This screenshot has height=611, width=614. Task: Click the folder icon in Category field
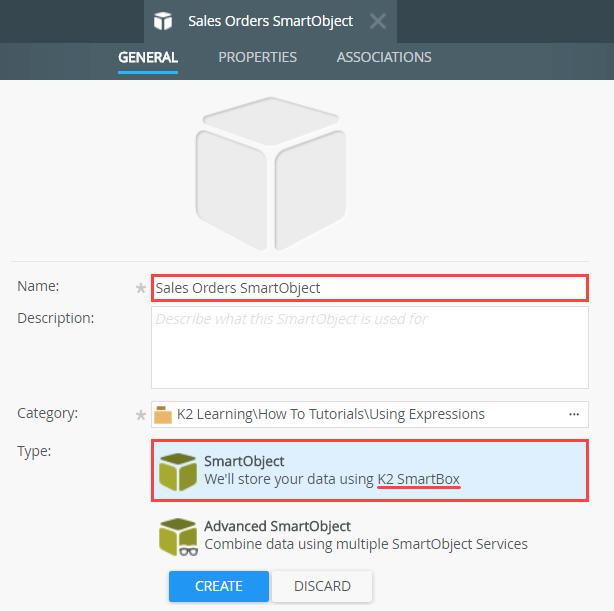point(163,414)
